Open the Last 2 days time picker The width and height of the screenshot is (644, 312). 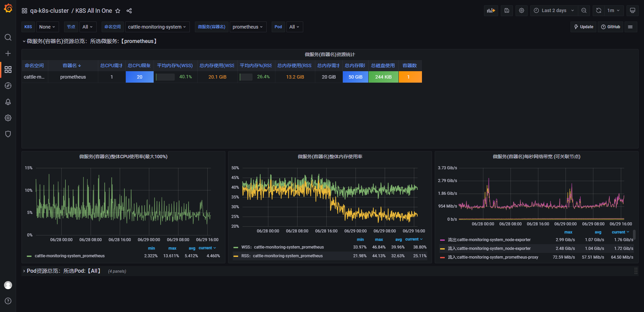pyautogui.click(x=554, y=10)
